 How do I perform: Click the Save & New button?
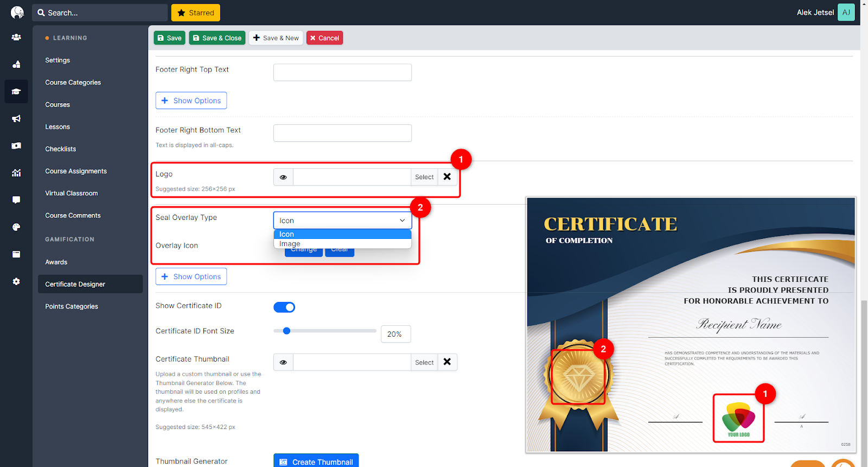coord(276,38)
